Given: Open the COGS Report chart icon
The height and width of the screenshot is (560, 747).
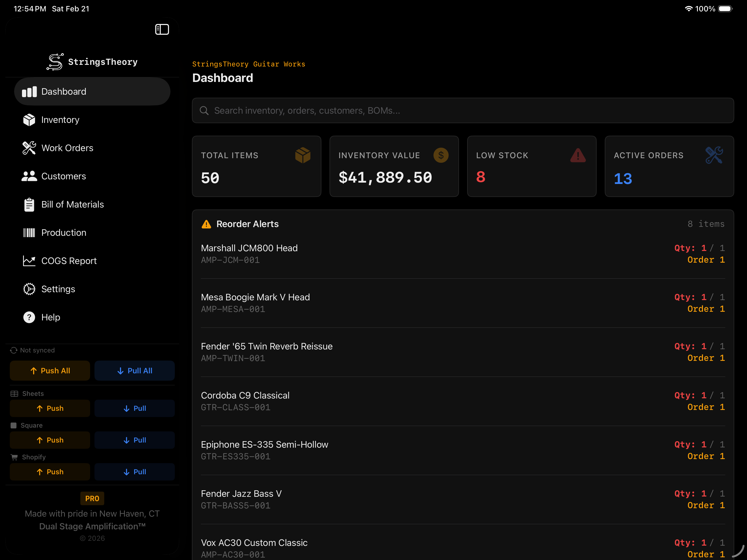Looking at the screenshot, I should point(29,260).
